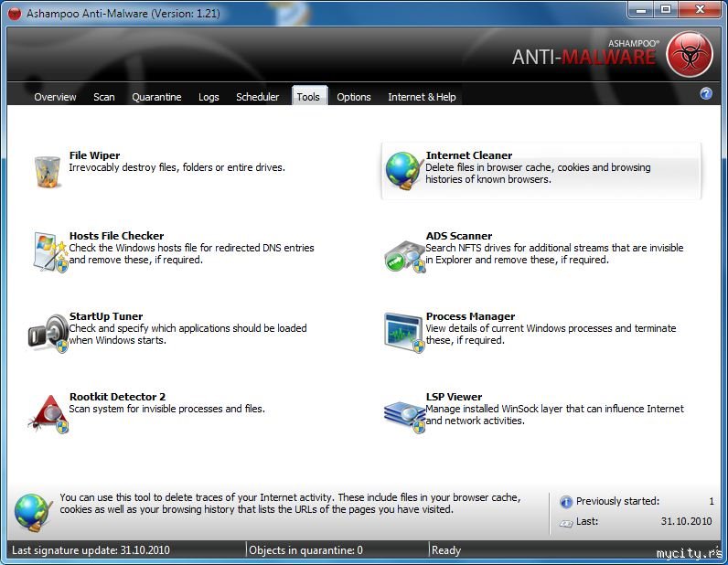Image resolution: width=728 pixels, height=565 pixels.
Task: Click the File Wiper trash bin icon
Action: point(48,171)
